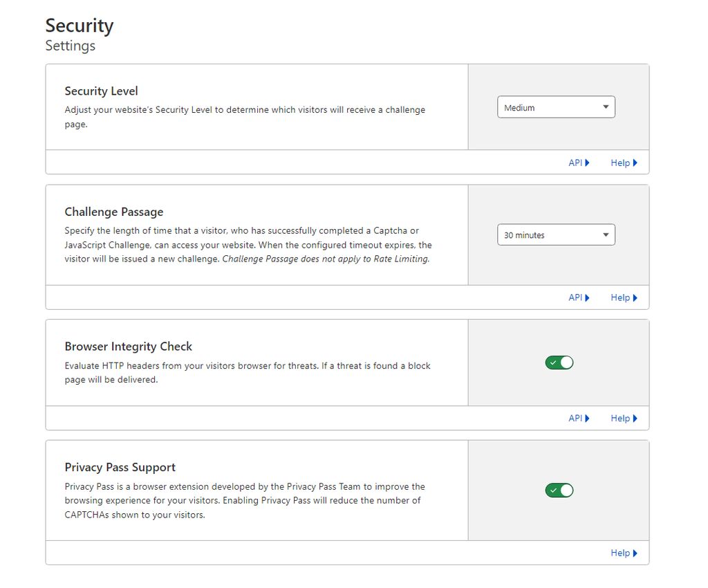Open Help for Privacy Pass Support

coord(621,553)
